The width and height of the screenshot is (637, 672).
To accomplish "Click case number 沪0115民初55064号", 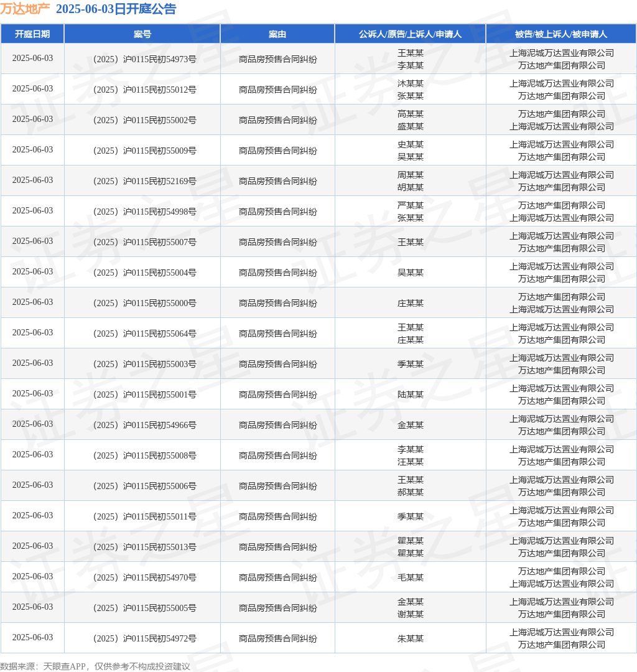I will pyautogui.click(x=145, y=333).
